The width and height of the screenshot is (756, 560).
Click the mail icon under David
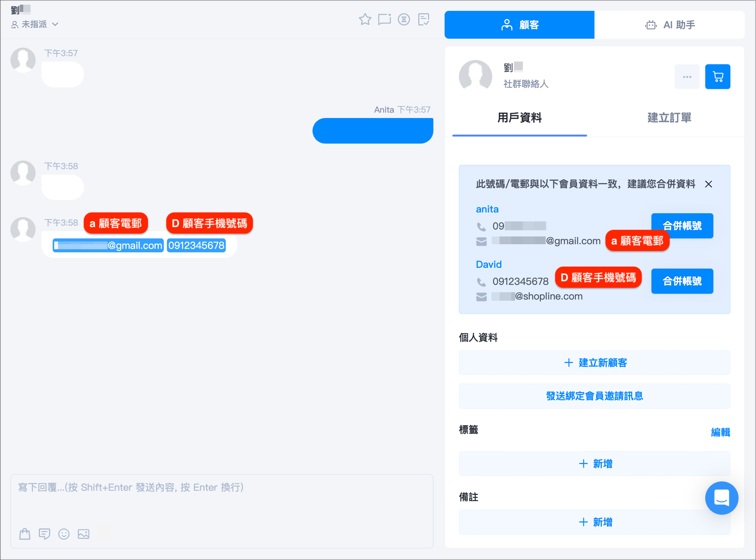[481, 297]
